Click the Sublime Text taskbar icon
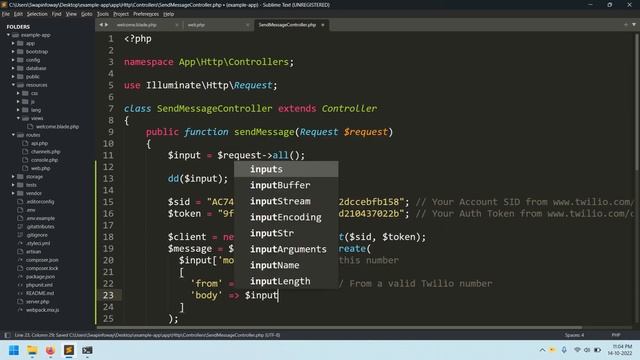This screenshot has width=640, height=360. pyautogui.click(x=69, y=350)
